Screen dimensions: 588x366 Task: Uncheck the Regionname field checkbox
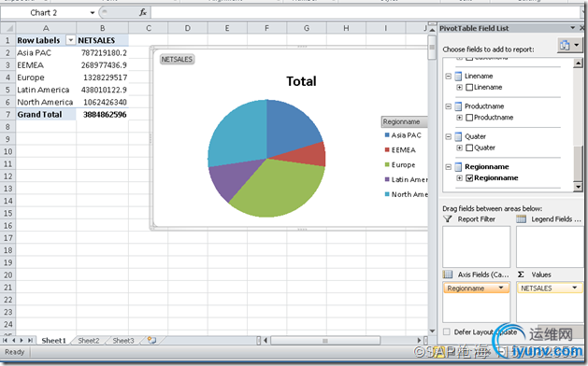point(469,178)
